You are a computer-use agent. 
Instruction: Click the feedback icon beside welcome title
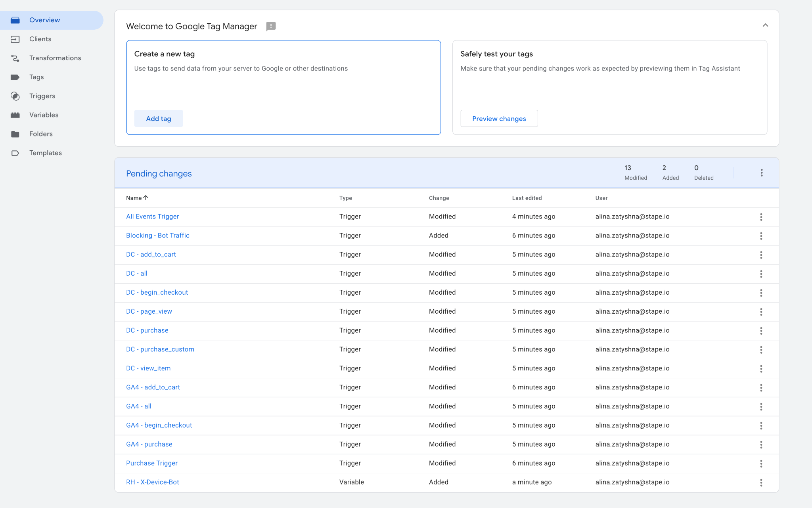[x=271, y=27]
